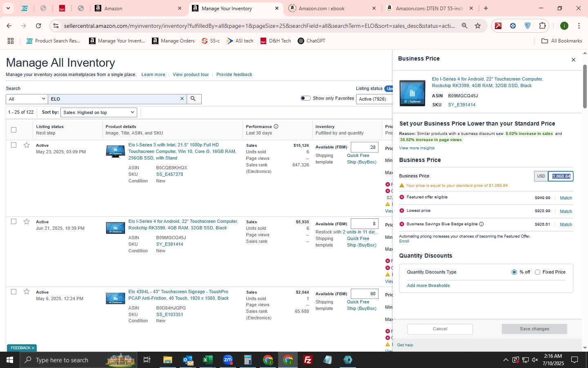Click Add more thresholds link
The width and height of the screenshot is (588, 368).
[x=428, y=285]
